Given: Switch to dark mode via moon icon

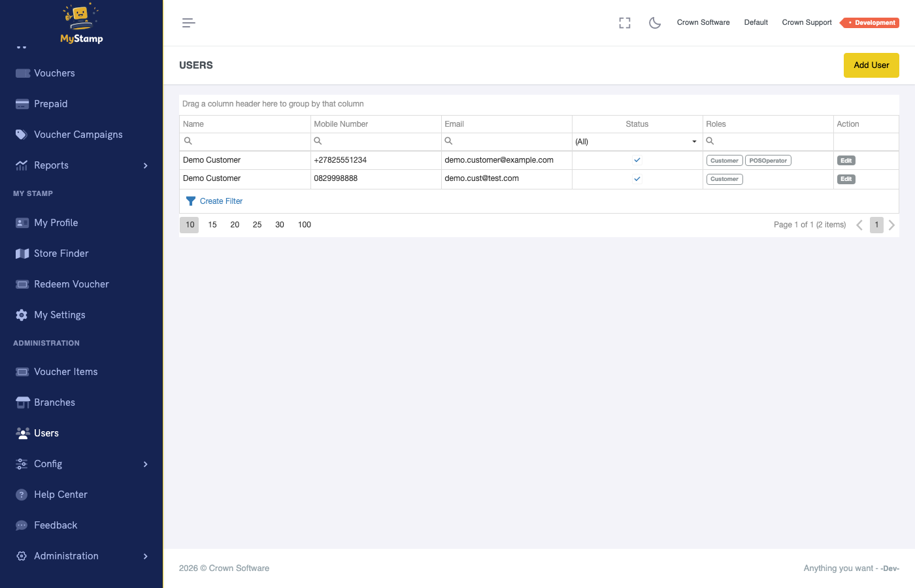Looking at the screenshot, I should (x=655, y=23).
